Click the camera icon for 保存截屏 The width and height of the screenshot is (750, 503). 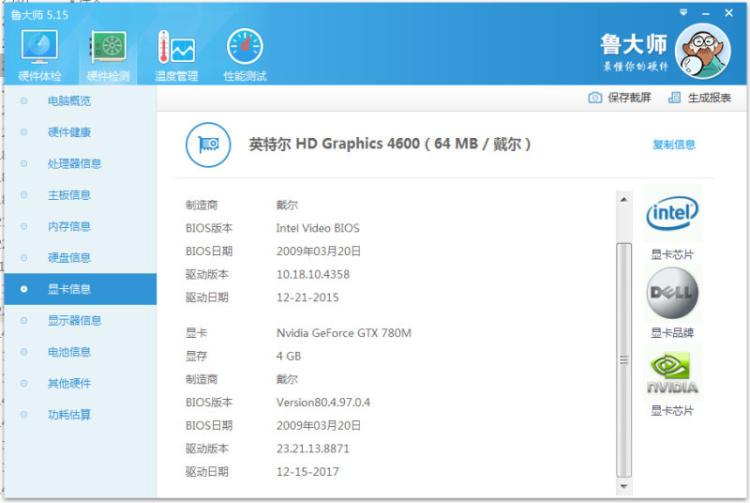[x=595, y=98]
